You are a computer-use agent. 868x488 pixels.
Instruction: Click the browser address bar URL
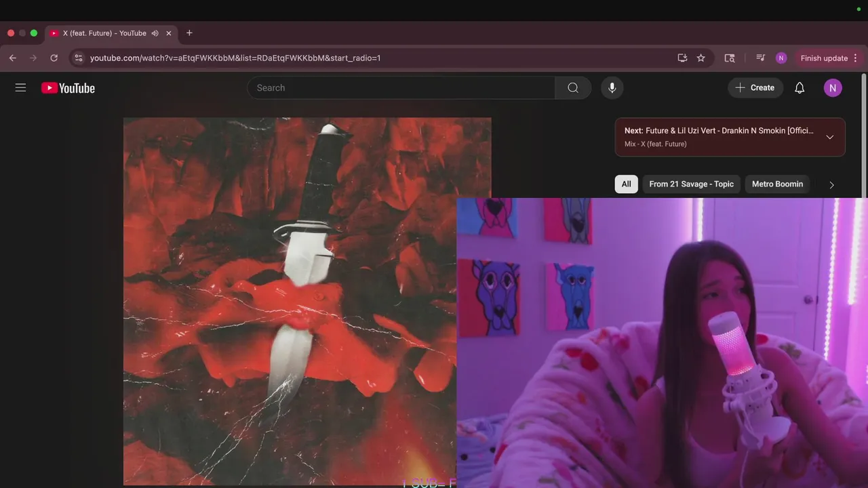click(235, 58)
